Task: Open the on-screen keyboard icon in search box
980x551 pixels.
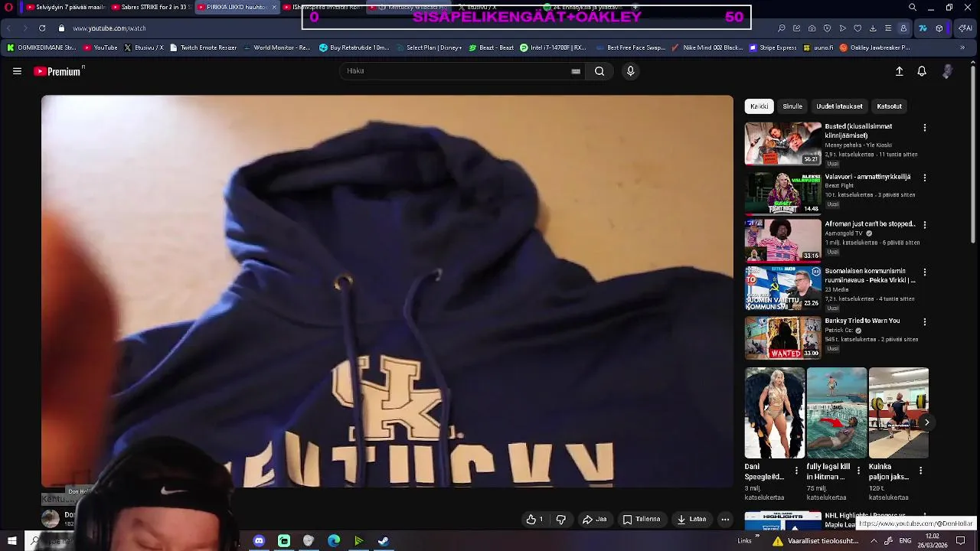Action: (576, 71)
